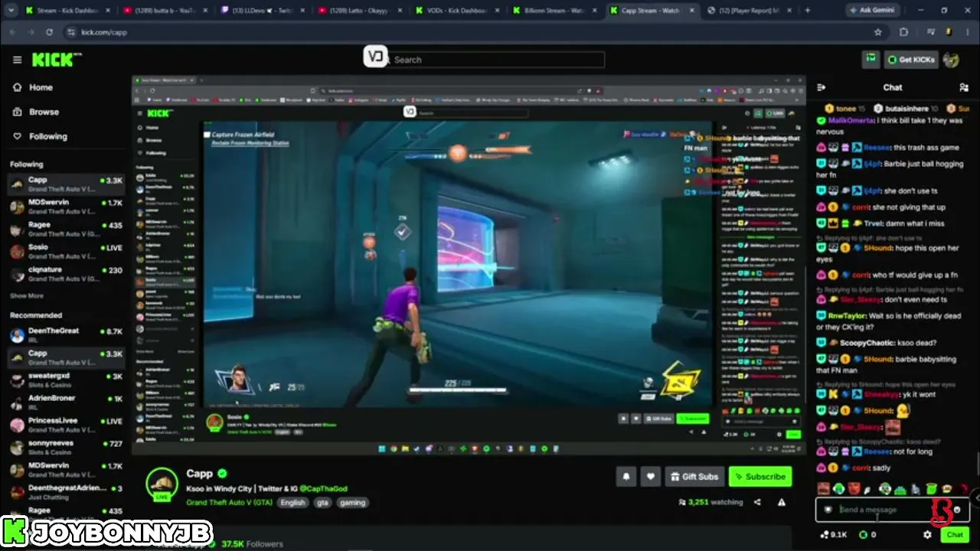Go back in browser history
This screenshot has height=551, width=980.
click(11, 32)
